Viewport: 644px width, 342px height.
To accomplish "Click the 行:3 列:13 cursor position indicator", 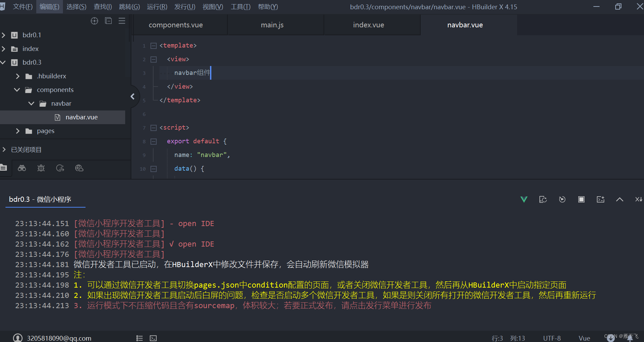I will [x=508, y=338].
